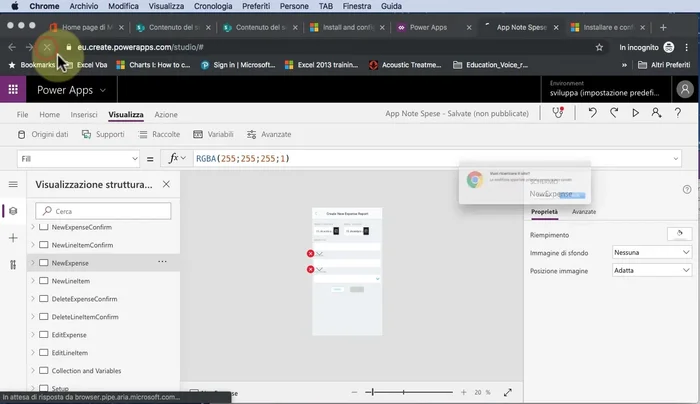Close the Visualizzazione strutturata panel

point(166,184)
